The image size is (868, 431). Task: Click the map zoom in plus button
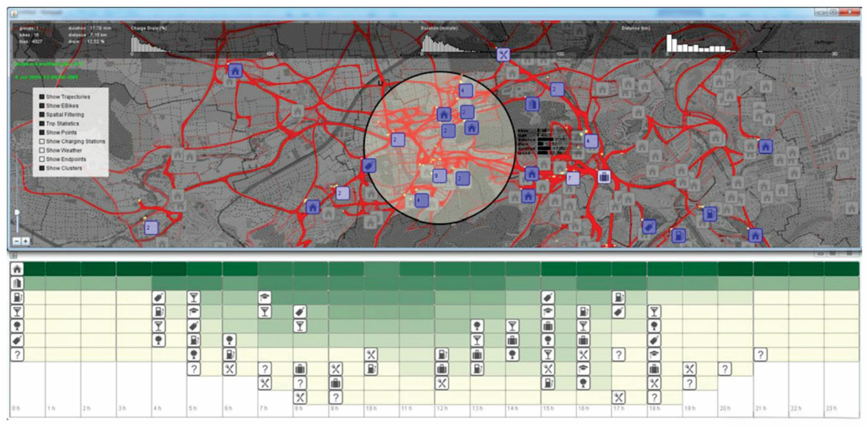[x=26, y=241]
